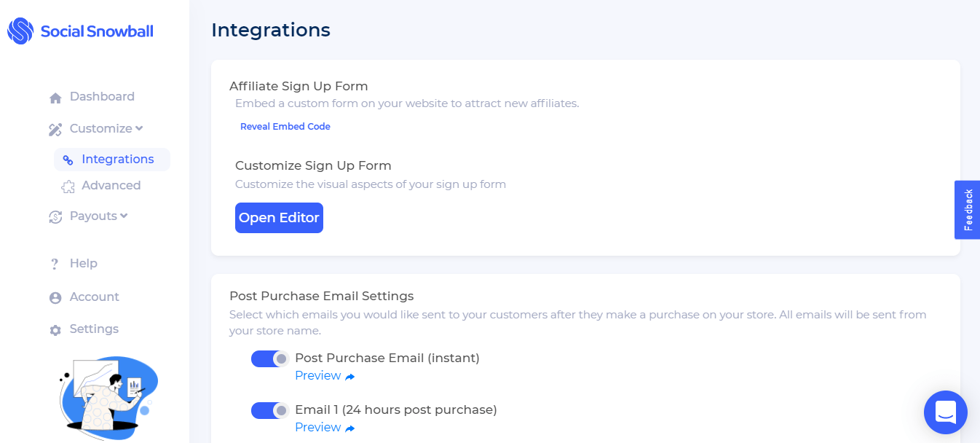The image size is (980, 443).
Task: Click the Account person icon
Action: click(55, 298)
